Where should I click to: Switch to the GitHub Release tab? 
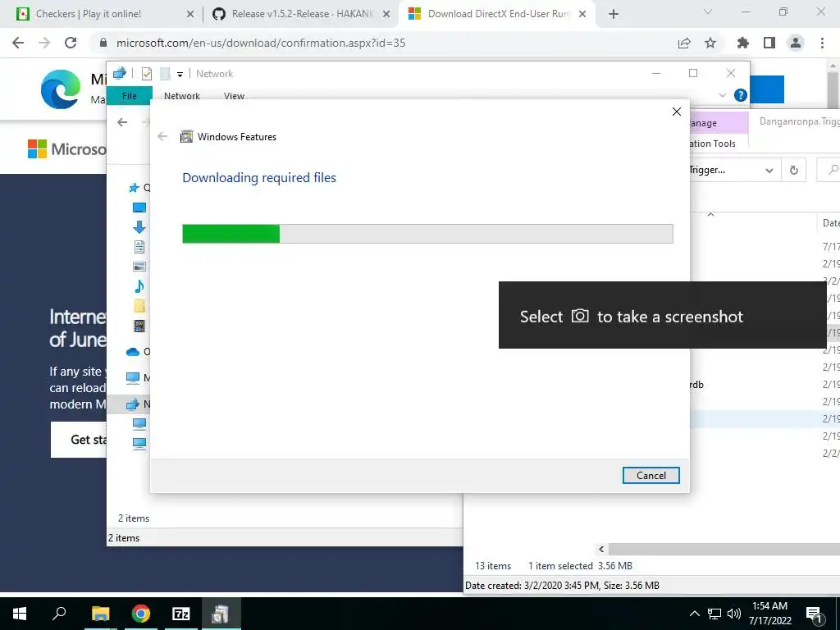click(302, 14)
